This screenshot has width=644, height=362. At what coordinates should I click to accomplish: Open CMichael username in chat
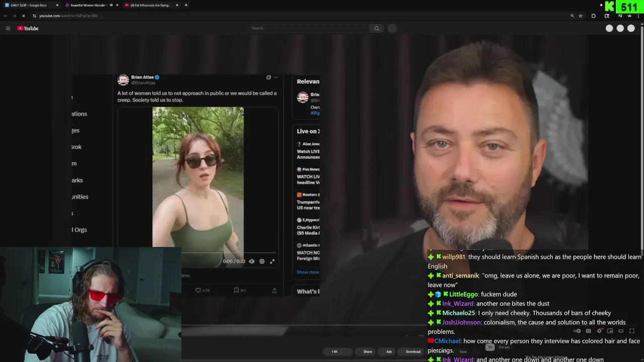[x=447, y=341]
